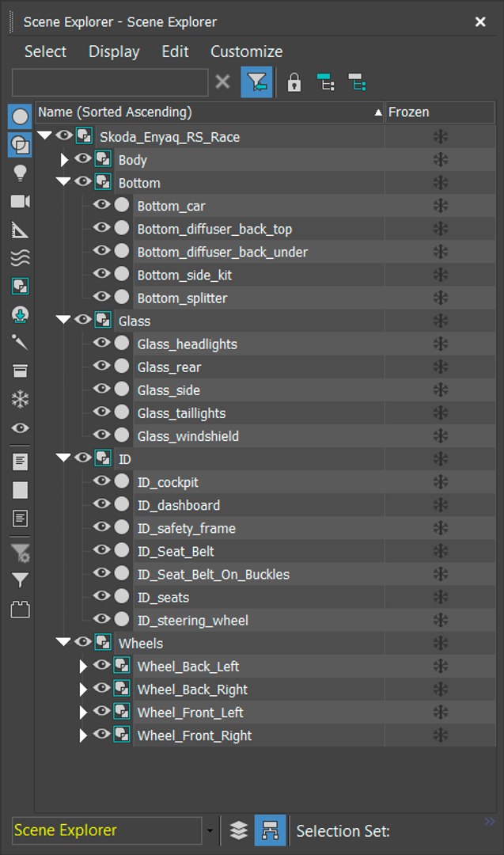This screenshot has width=504, height=855.
Task: Toggle Display XRefs download icon
Action: click(x=20, y=314)
